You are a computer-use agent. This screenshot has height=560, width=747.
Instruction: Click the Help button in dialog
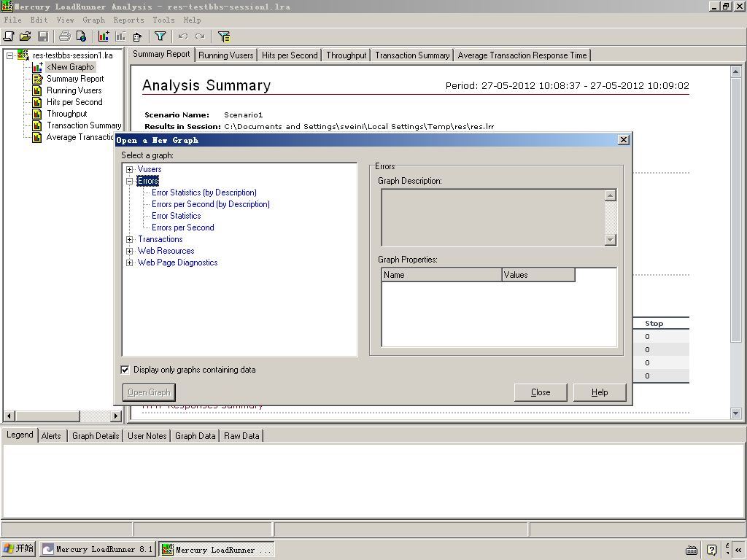tap(600, 392)
